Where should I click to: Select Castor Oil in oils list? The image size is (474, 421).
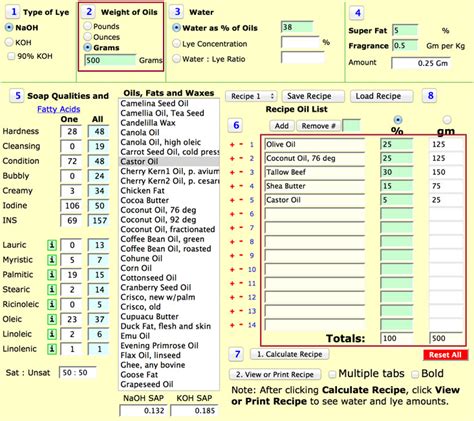[169, 162]
